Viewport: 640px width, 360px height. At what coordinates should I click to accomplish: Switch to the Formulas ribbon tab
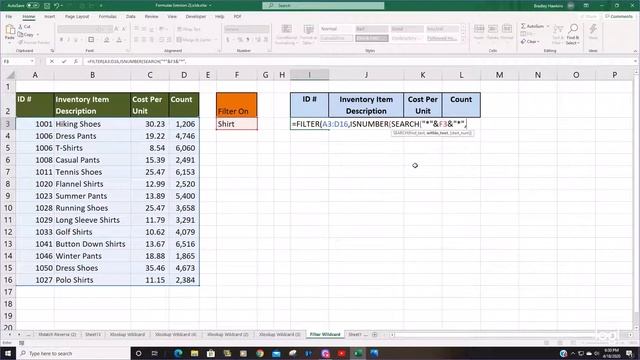point(107,17)
